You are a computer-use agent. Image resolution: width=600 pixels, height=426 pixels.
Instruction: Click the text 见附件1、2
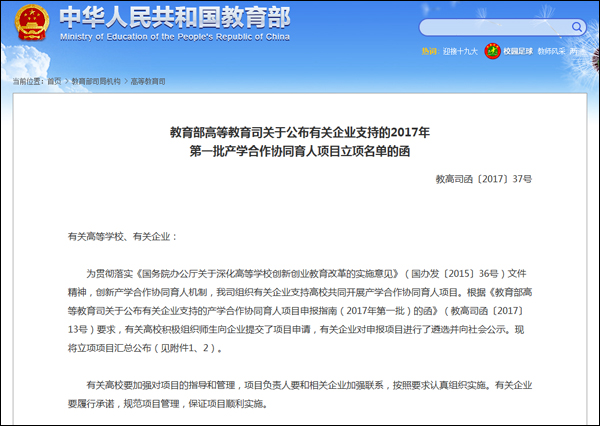[x=184, y=348]
